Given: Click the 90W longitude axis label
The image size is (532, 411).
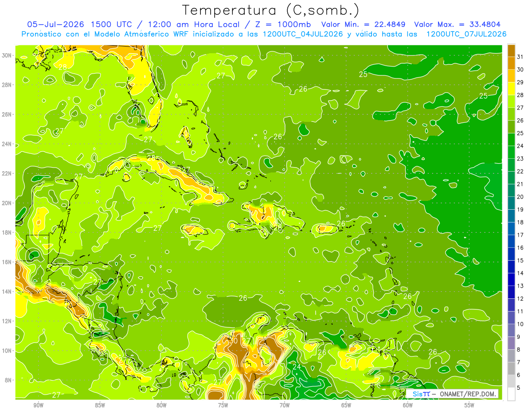Looking at the screenshot, I should tap(38, 405).
